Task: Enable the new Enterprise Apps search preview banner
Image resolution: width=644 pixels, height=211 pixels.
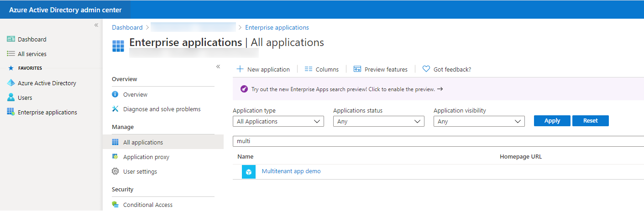Action: point(438,89)
